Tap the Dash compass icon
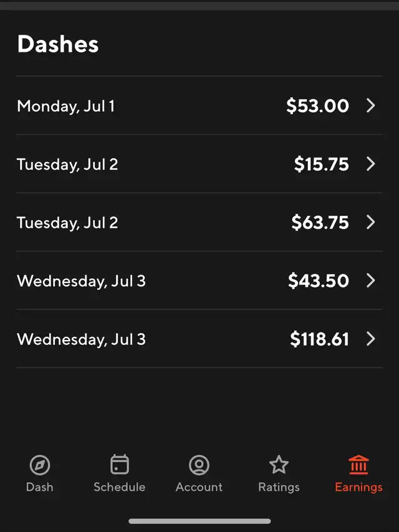This screenshot has height=532, width=399. (40, 465)
